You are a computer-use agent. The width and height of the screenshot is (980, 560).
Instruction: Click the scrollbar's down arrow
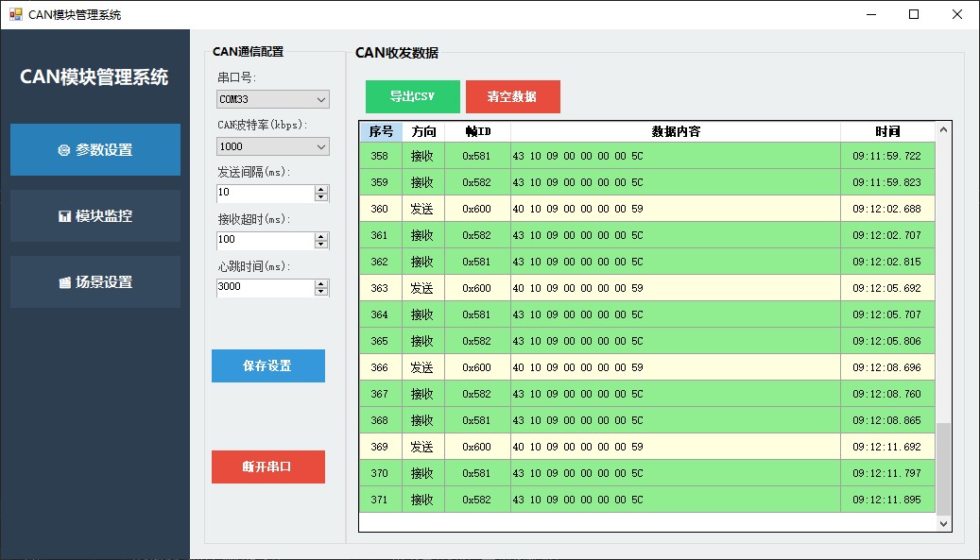point(943,522)
